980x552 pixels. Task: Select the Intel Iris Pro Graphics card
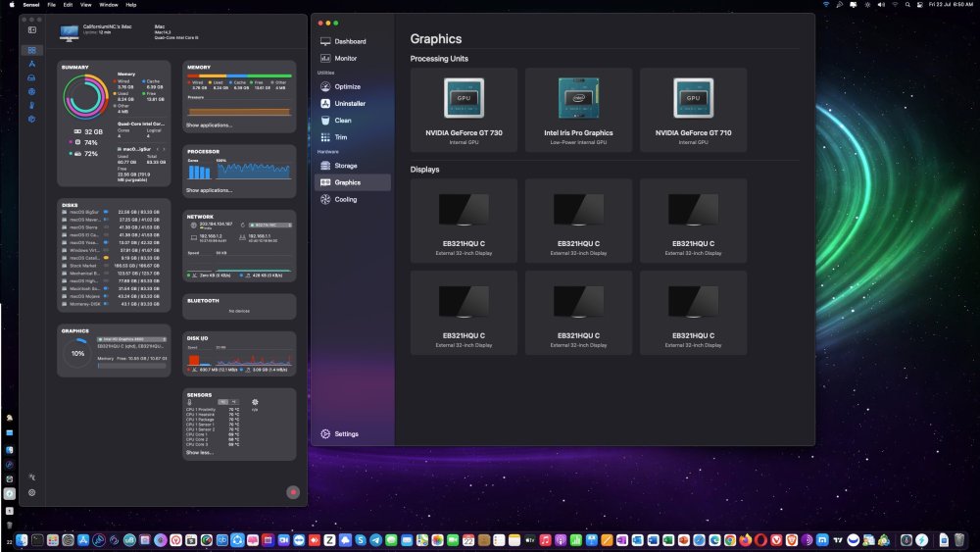coord(578,110)
